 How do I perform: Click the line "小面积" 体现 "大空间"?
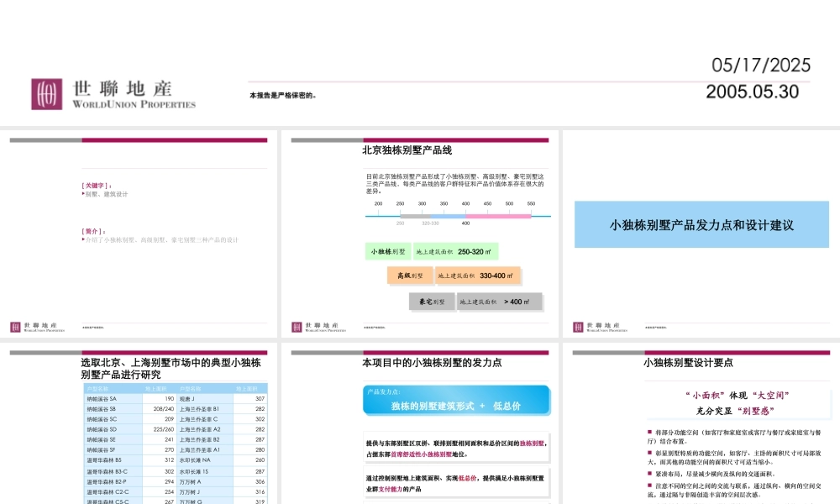tap(737, 396)
